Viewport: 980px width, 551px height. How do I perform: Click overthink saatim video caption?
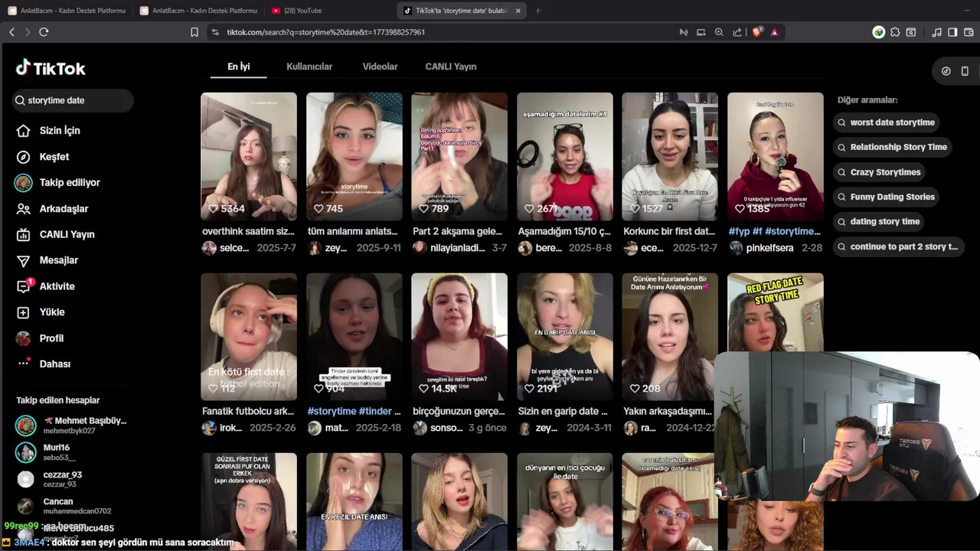pyautogui.click(x=249, y=231)
